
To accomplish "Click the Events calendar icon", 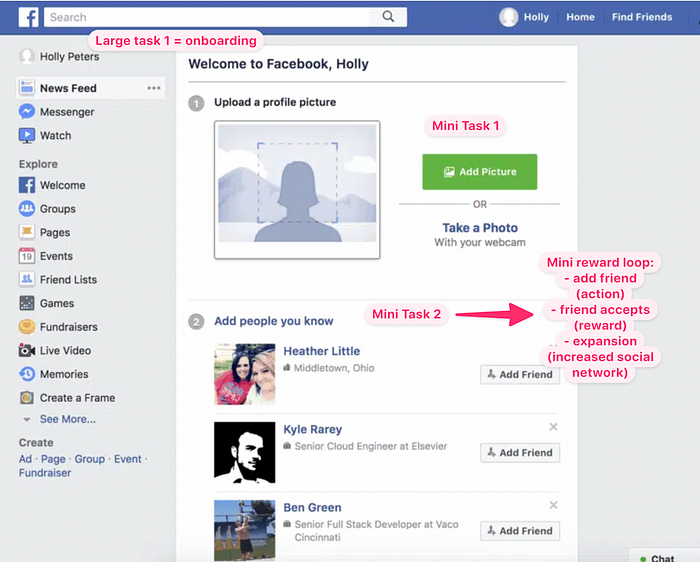I will (27, 256).
